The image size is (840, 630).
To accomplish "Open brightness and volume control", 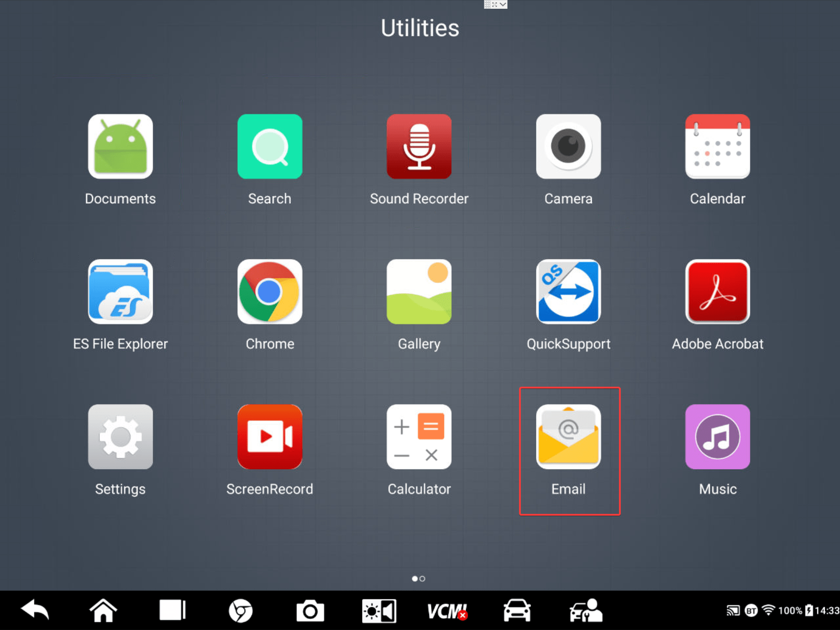I will (379, 611).
